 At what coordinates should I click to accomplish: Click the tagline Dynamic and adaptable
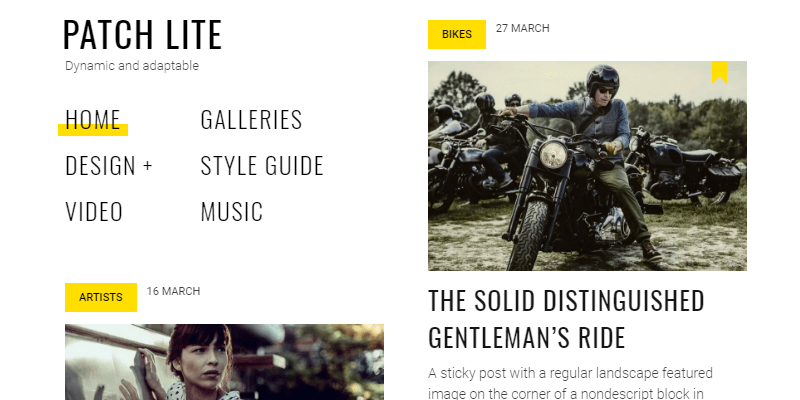pos(132,66)
